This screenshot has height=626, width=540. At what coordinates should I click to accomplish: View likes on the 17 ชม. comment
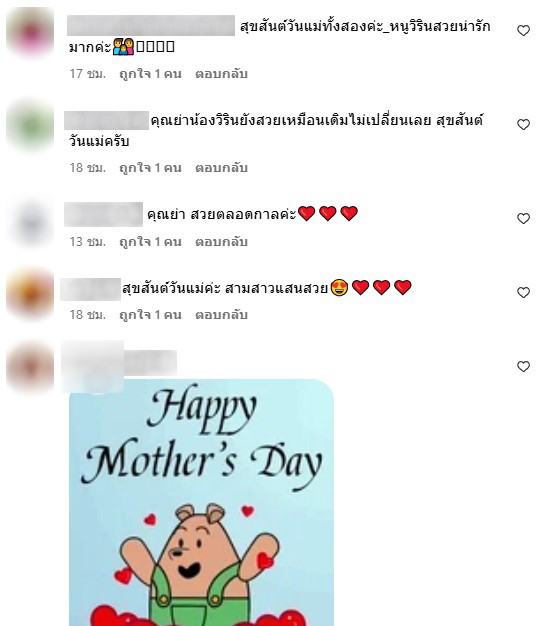pyautogui.click(x=150, y=74)
